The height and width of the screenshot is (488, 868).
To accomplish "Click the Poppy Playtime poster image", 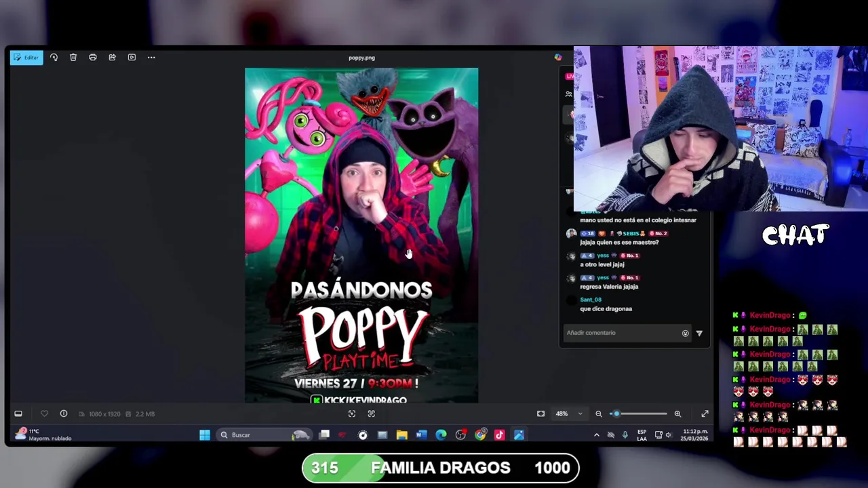I will tap(361, 235).
